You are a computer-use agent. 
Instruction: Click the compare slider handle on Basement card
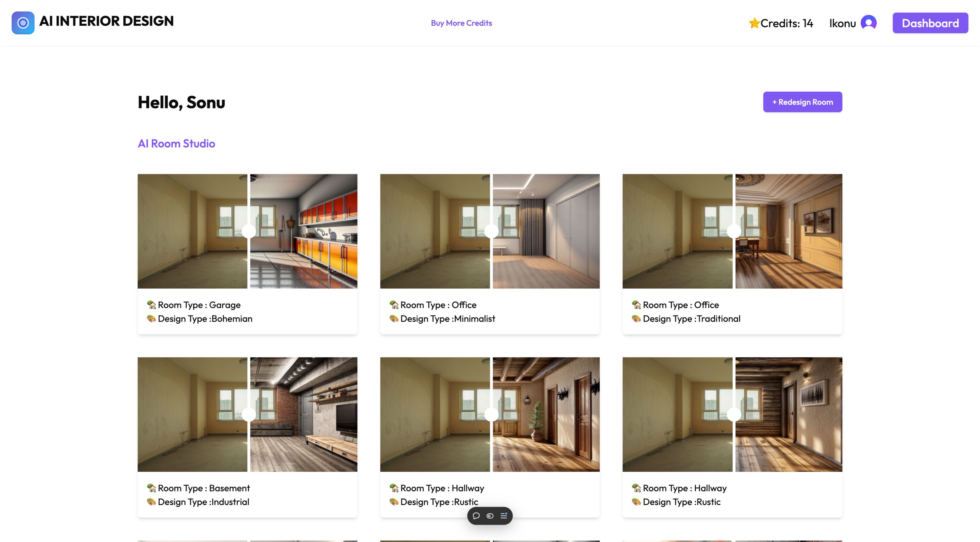click(249, 414)
